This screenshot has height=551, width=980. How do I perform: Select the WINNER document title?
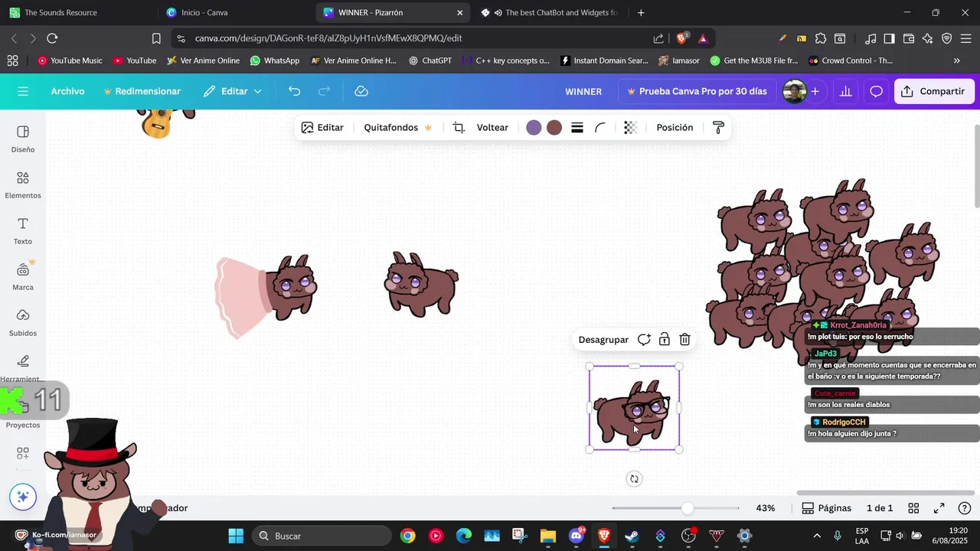point(583,91)
